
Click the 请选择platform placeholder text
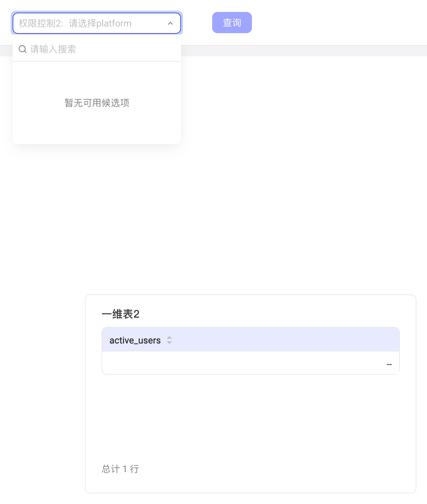tap(100, 23)
